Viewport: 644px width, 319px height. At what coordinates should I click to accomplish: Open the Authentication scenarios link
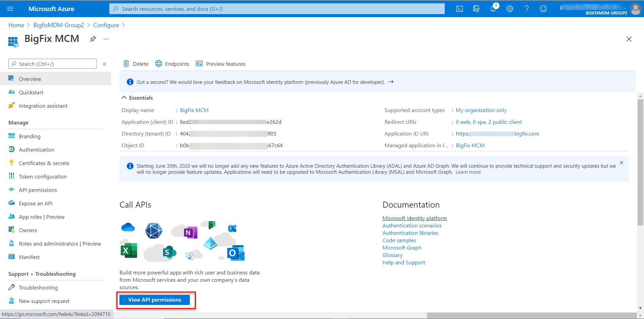click(x=412, y=225)
